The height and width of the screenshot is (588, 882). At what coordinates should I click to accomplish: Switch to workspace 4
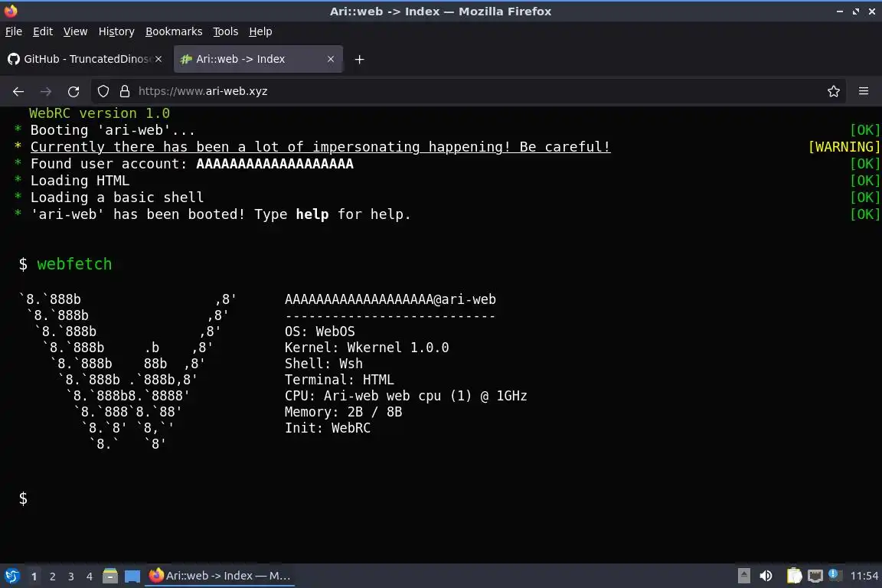tap(90, 577)
